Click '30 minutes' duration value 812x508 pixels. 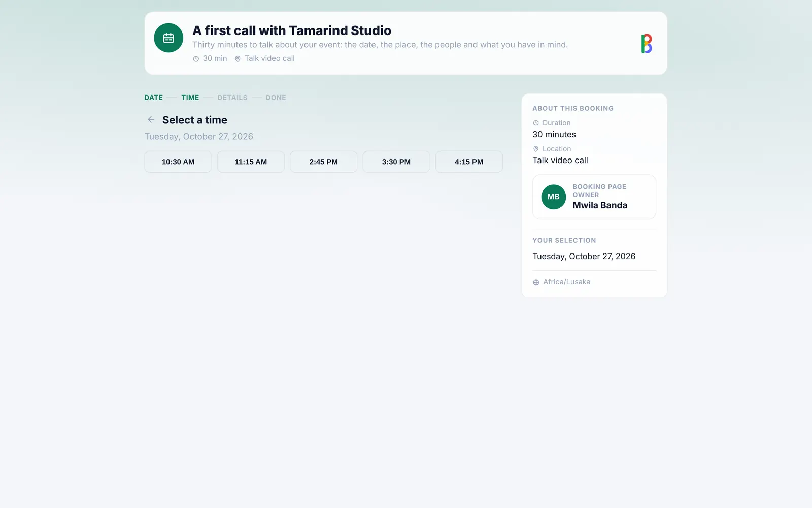(554, 134)
